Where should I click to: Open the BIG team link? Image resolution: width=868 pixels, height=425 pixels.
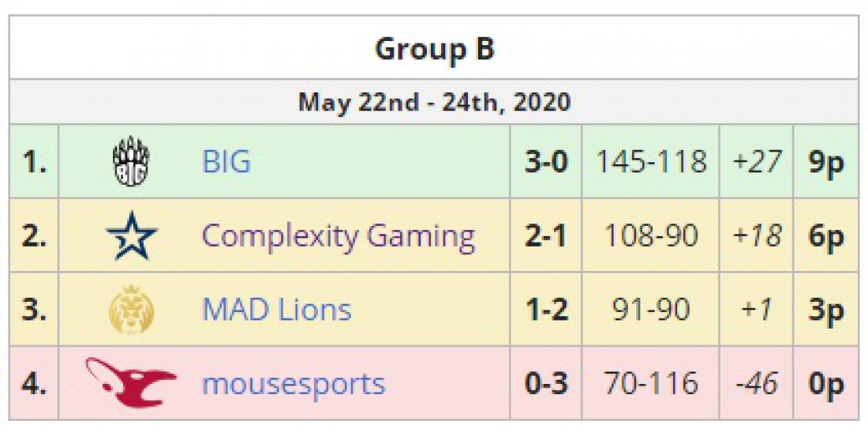pyautogui.click(x=226, y=162)
